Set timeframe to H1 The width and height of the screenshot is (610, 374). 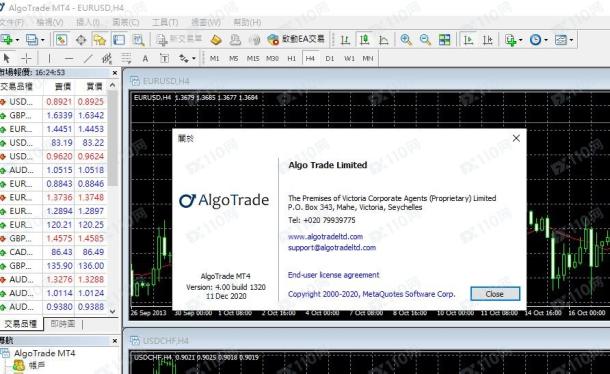(291, 58)
